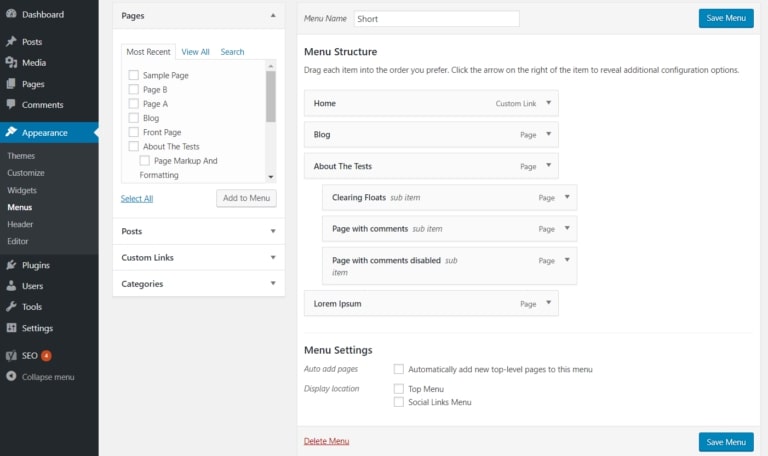The height and width of the screenshot is (456, 768).
Task: Check the Blog page checkbox
Action: [133, 118]
